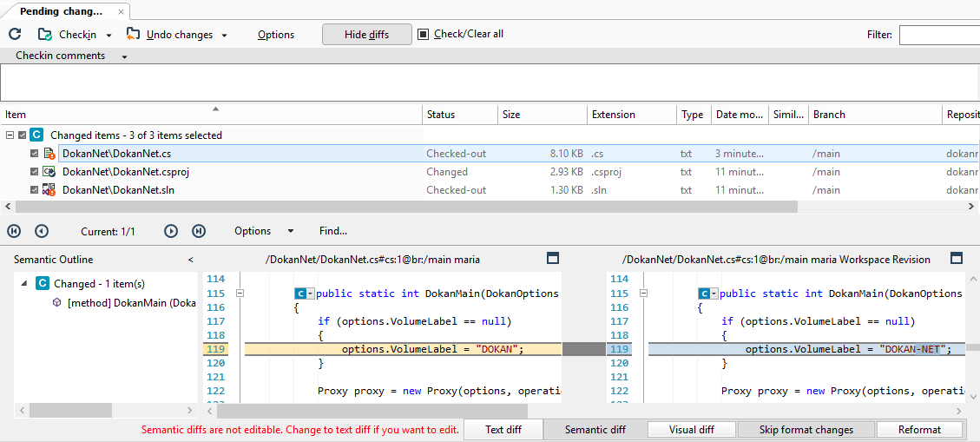Image resolution: width=980 pixels, height=442 pixels.
Task: Uncheck the DokanNet.sln file checkbox
Action: (35, 189)
